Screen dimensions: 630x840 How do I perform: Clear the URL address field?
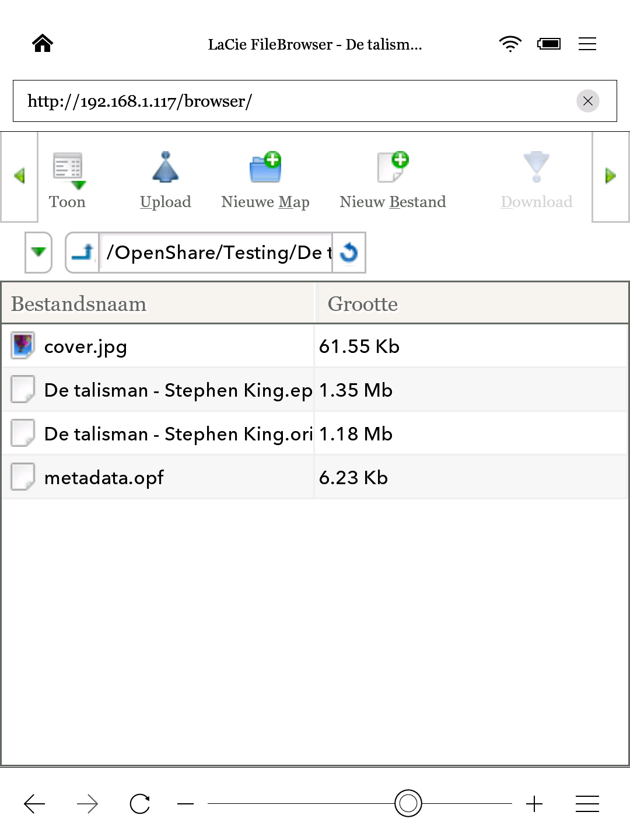587,101
